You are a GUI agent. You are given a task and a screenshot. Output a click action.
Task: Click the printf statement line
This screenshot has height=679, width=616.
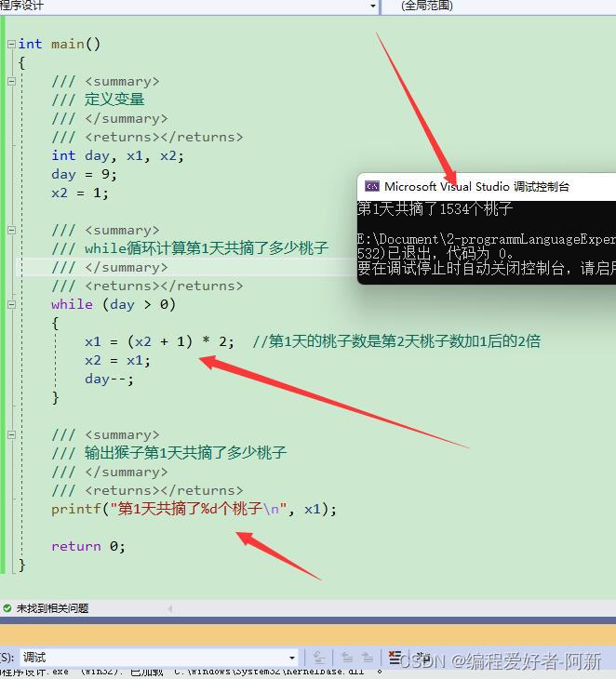pos(194,509)
